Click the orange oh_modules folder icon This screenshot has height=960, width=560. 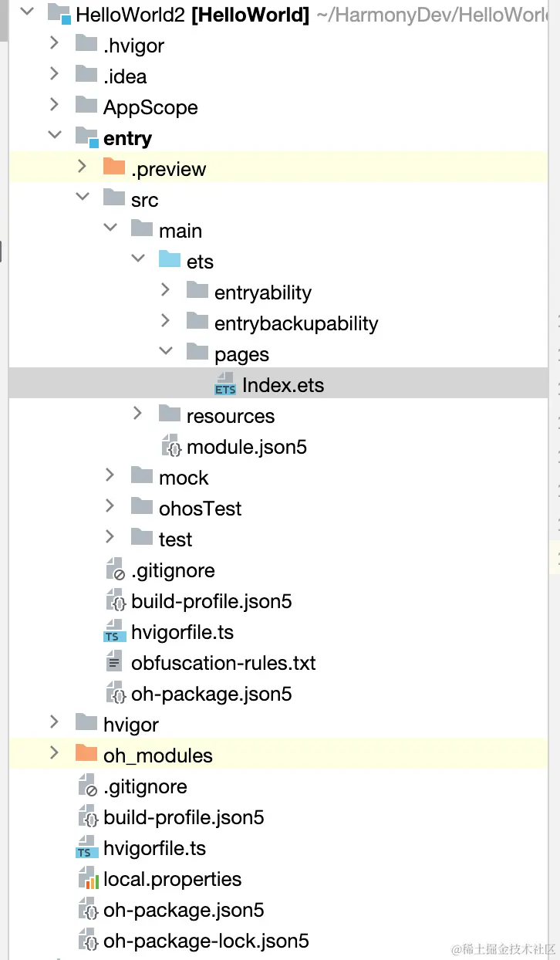coord(86,755)
